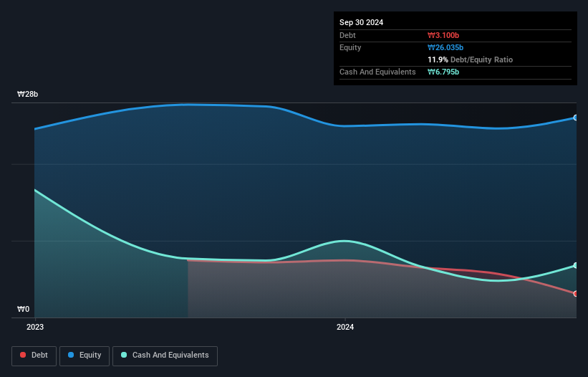Select the Debt endpoint marker on the red line

(576, 294)
